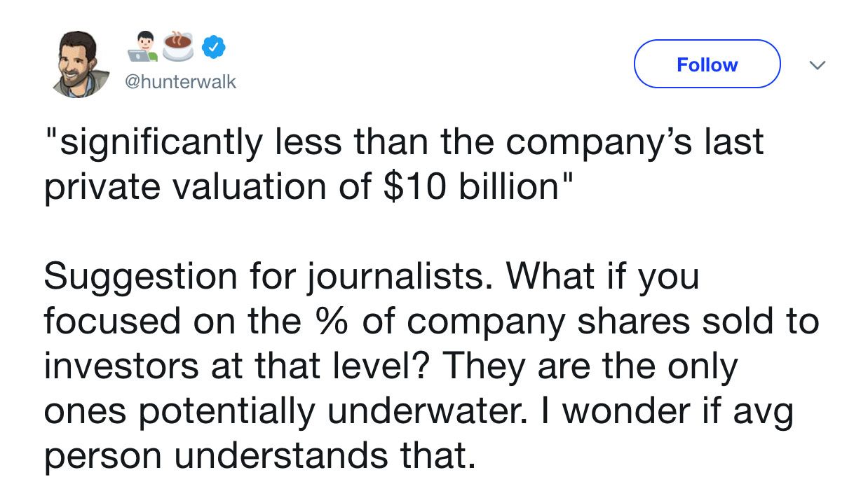Follow this account with the Follow button
The height and width of the screenshot is (496, 868).
(x=707, y=64)
